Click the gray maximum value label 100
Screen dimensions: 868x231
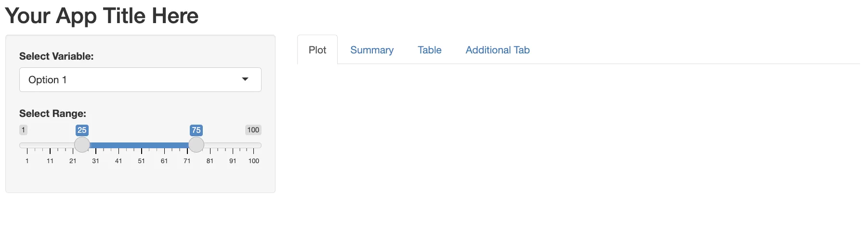pyautogui.click(x=253, y=130)
